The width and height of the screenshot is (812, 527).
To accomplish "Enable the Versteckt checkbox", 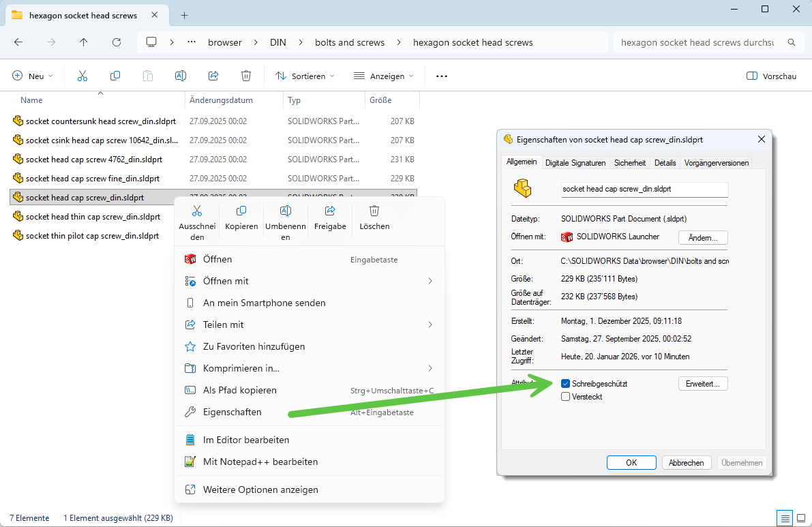I will (565, 397).
